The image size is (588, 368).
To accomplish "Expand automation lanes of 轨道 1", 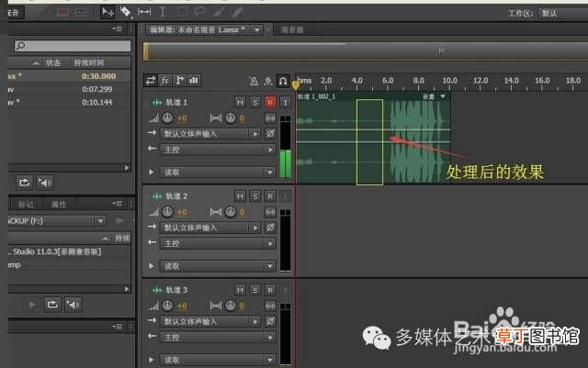I will (x=151, y=173).
